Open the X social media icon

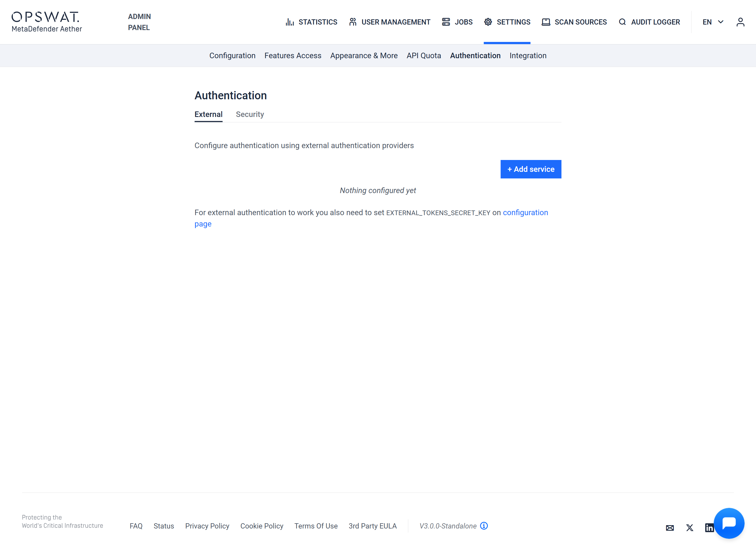click(x=690, y=528)
